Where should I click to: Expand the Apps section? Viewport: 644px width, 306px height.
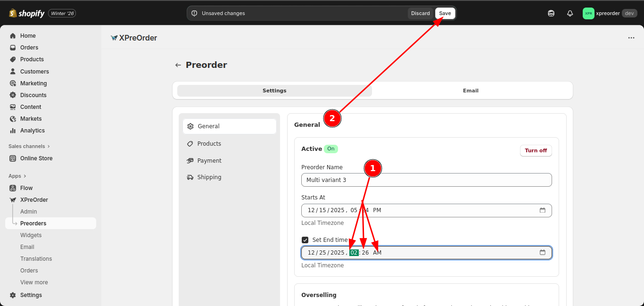[17, 176]
